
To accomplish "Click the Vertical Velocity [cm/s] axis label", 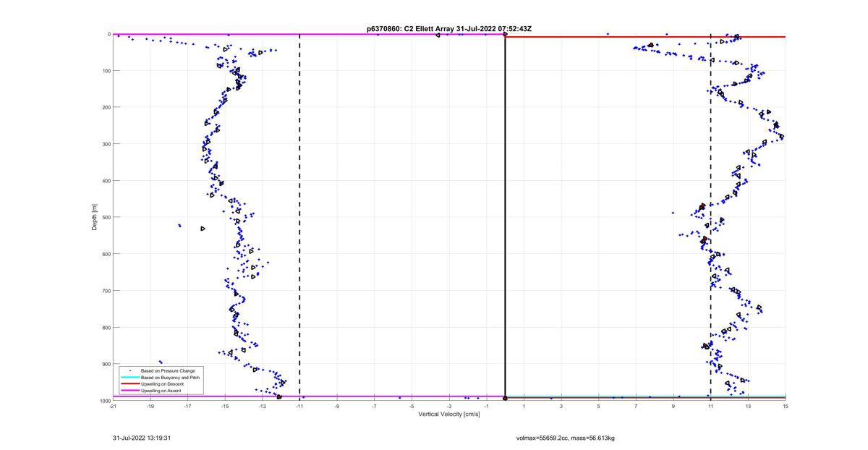I will point(448,415).
